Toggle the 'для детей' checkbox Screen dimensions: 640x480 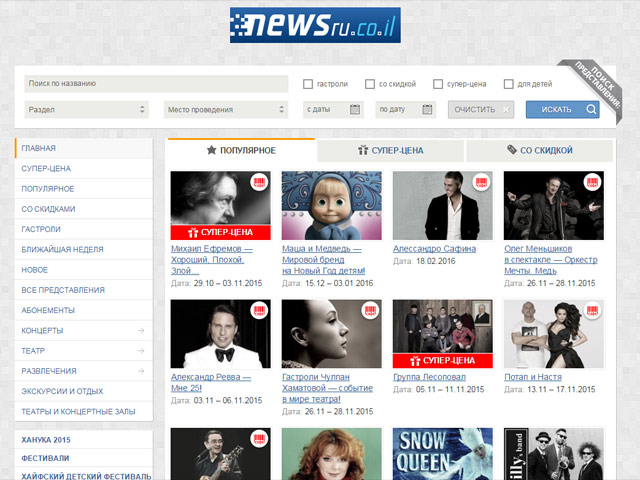pos(509,84)
